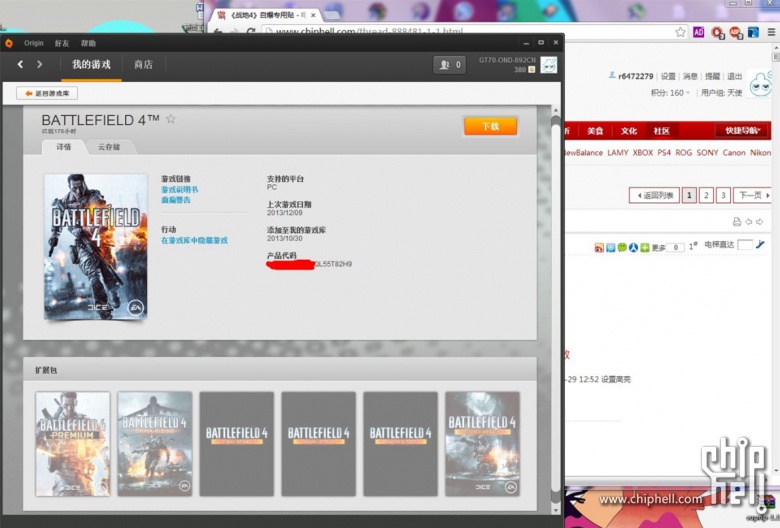This screenshot has height=528, width=780.
Task: Open the 游戏说明书 link
Action: coord(180,190)
